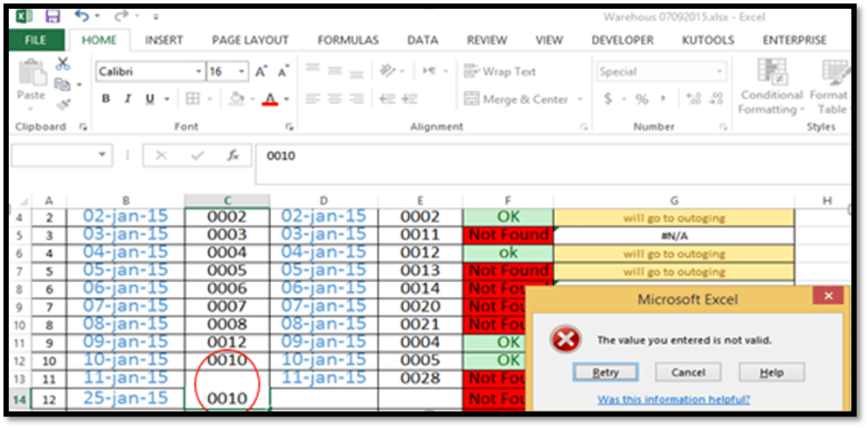The height and width of the screenshot is (428, 868).
Task: Toggle Italic formatting
Action: (x=129, y=100)
